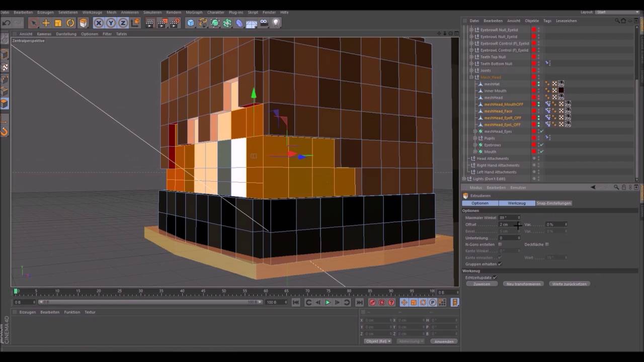Open the floor/environment objects icon

(252, 23)
